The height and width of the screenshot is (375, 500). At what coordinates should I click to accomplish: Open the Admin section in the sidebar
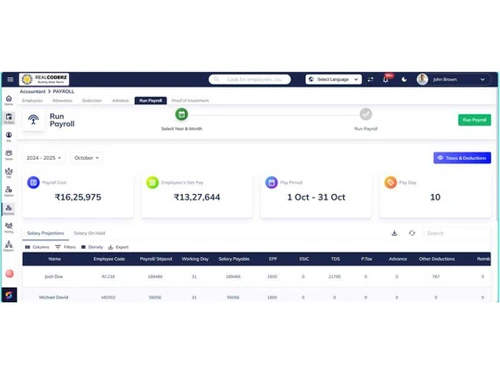[x=9, y=191]
